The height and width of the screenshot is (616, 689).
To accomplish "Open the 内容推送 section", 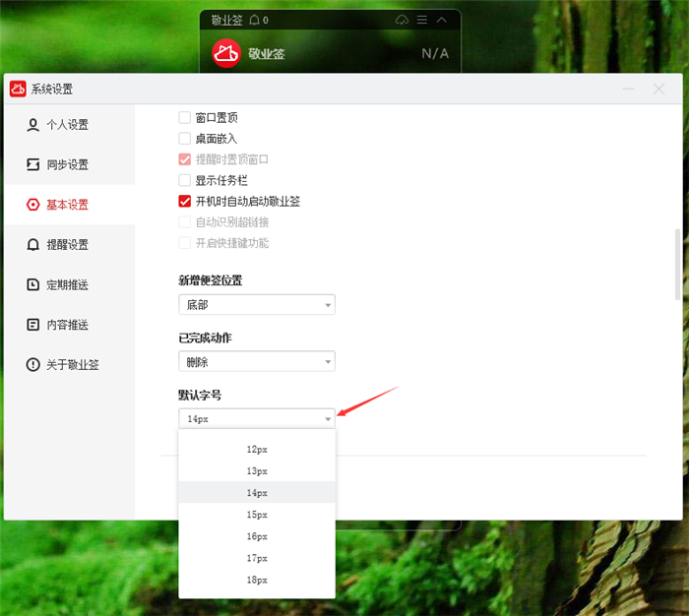I will 70,325.
